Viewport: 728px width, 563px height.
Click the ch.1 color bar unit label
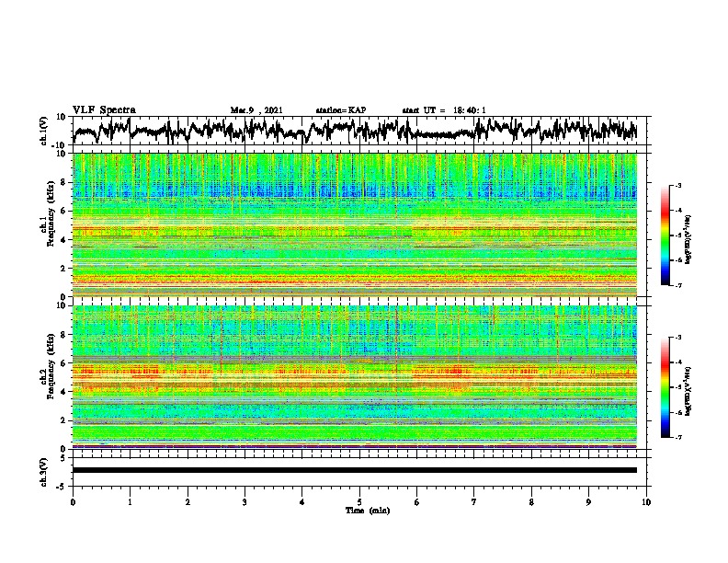[x=688, y=240]
